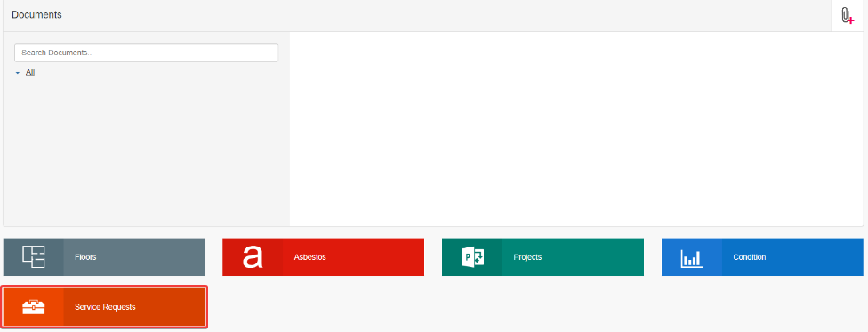The height and width of the screenshot is (332, 868).
Task: Select the All node in documents tree
Action: pos(30,73)
